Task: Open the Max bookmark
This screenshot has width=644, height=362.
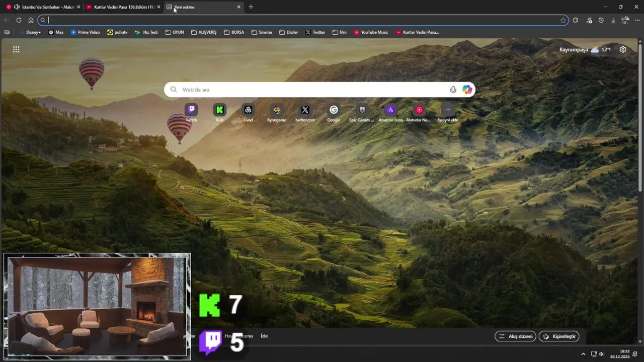Action: [56, 32]
